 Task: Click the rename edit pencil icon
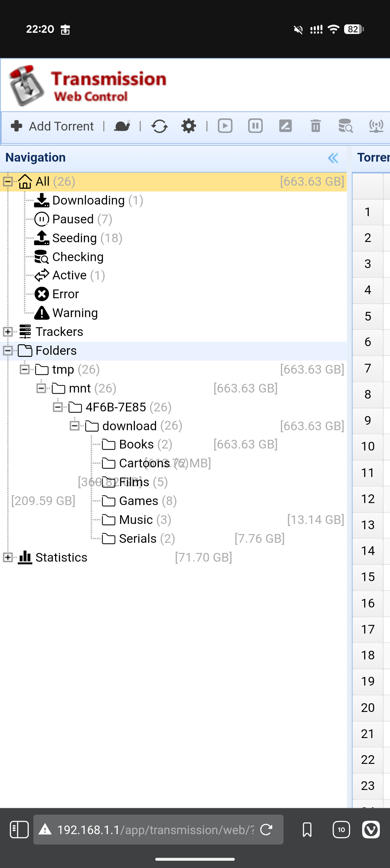285,126
